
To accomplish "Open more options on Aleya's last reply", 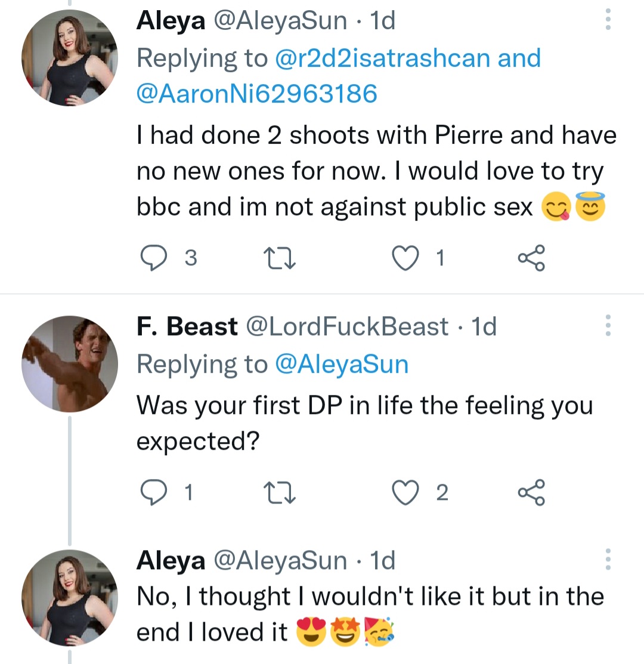I will point(608,560).
